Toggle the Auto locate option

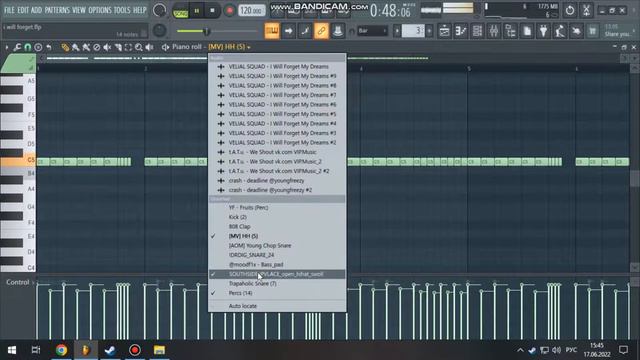277,306
